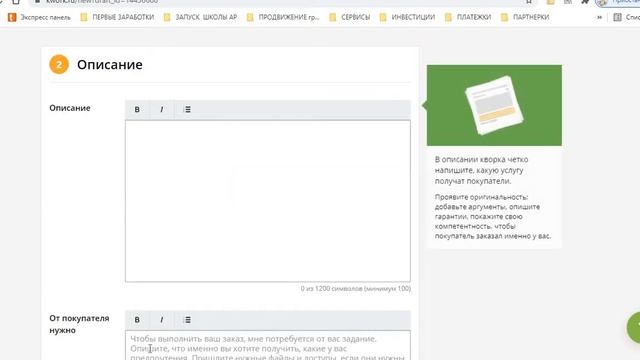Open ПАРТНЕРКИ bookmark folder
Image resolution: width=640 pixels, height=360 pixels.
525,17
